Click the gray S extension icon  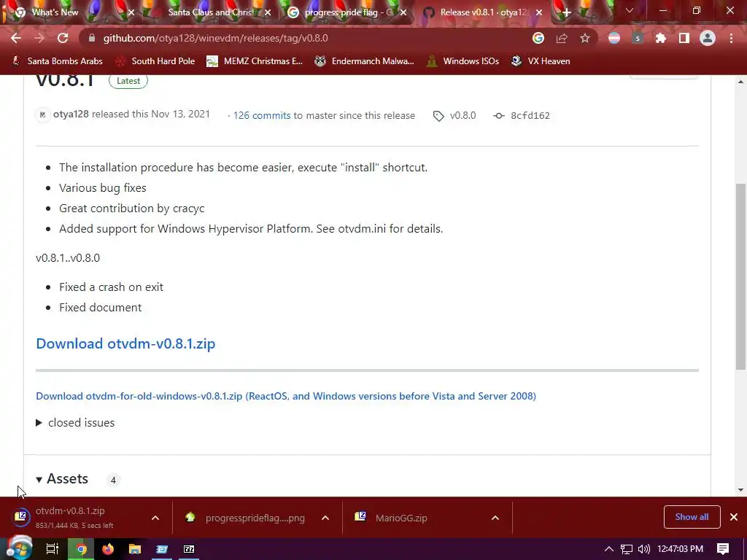click(638, 38)
